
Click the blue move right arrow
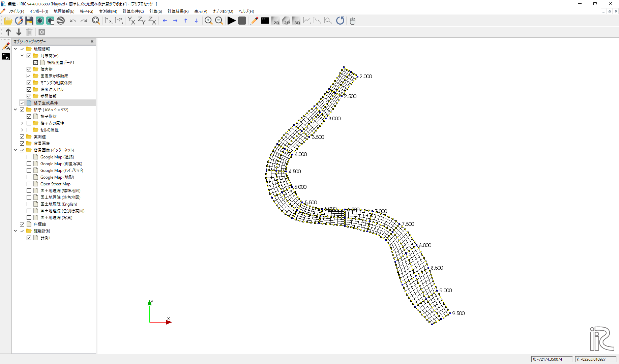point(175,21)
